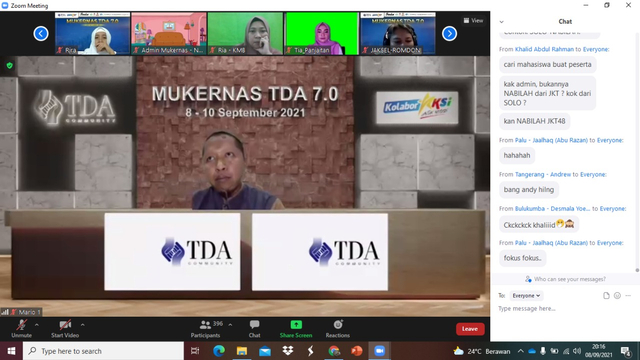Screen dimensions: 640x360
Task: Click the send File icon in chat
Action: [x=606, y=296]
